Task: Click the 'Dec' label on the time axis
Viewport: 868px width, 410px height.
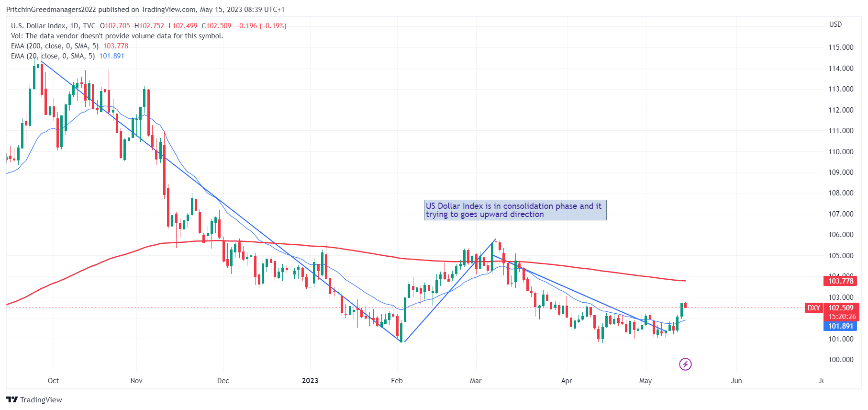Action: [x=223, y=381]
